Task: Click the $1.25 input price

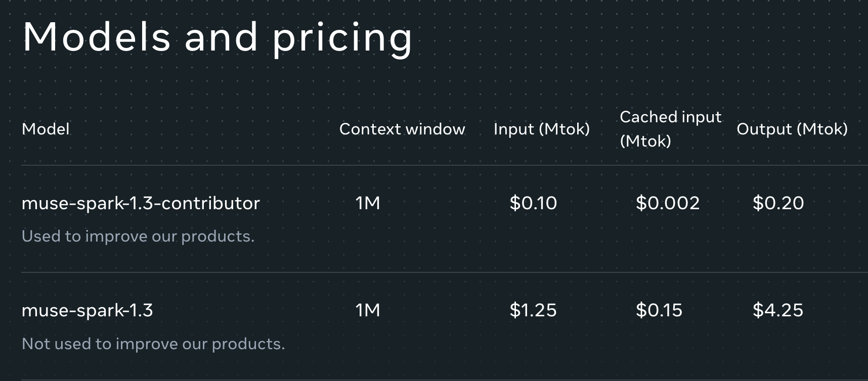Action: [533, 310]
